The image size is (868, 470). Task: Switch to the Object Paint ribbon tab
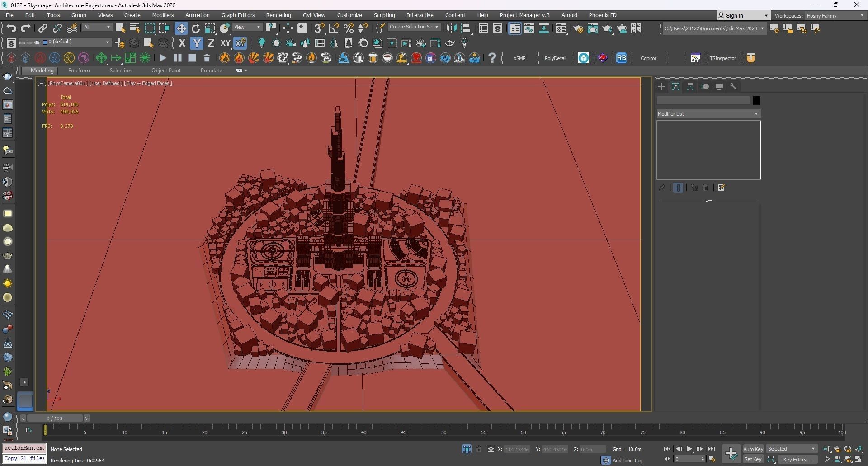[166, 70]
